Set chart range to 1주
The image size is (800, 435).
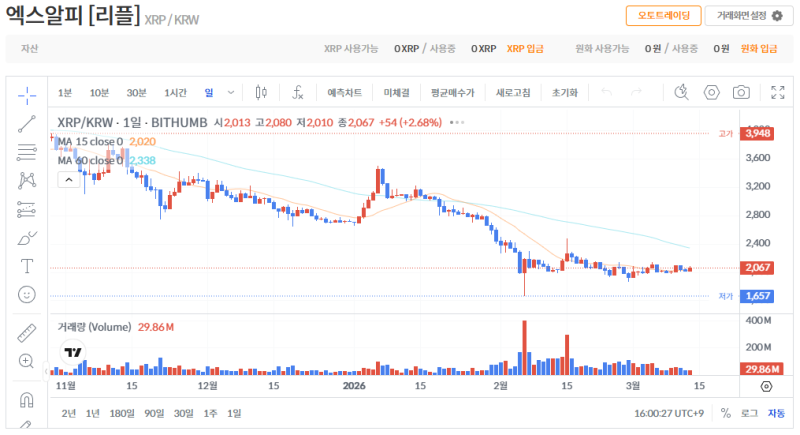tap(210, 413)
